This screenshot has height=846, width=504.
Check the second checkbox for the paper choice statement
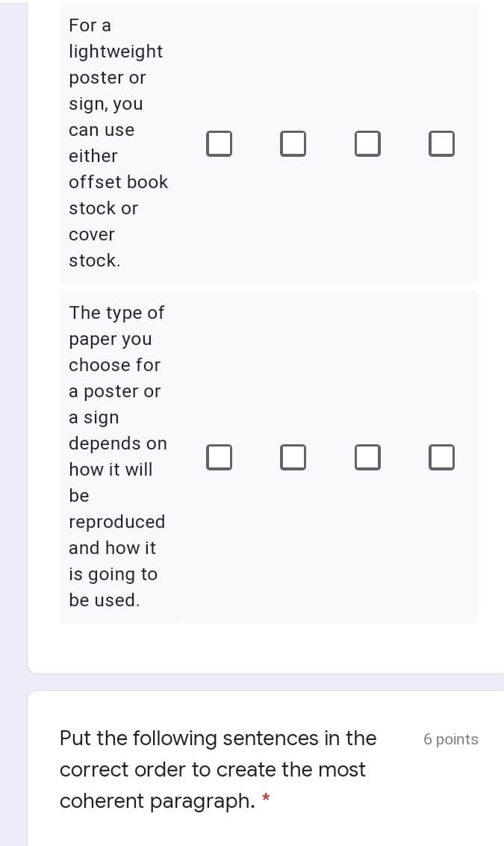click(x=293, y=457)
